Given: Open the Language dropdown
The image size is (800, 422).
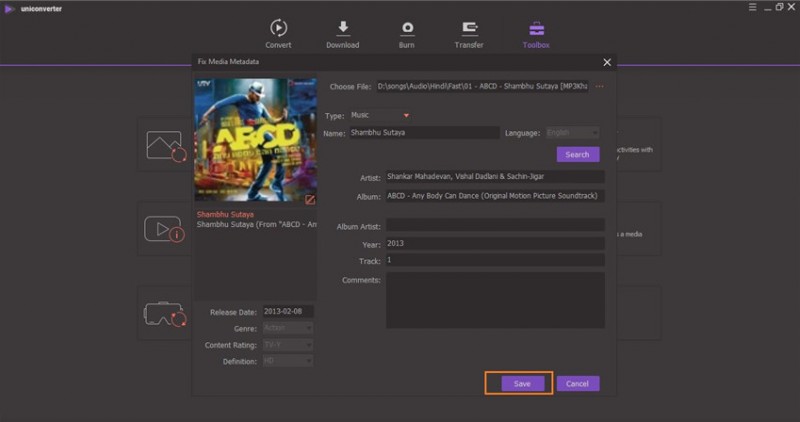Looking at the screenshot, I should [572, 133].
